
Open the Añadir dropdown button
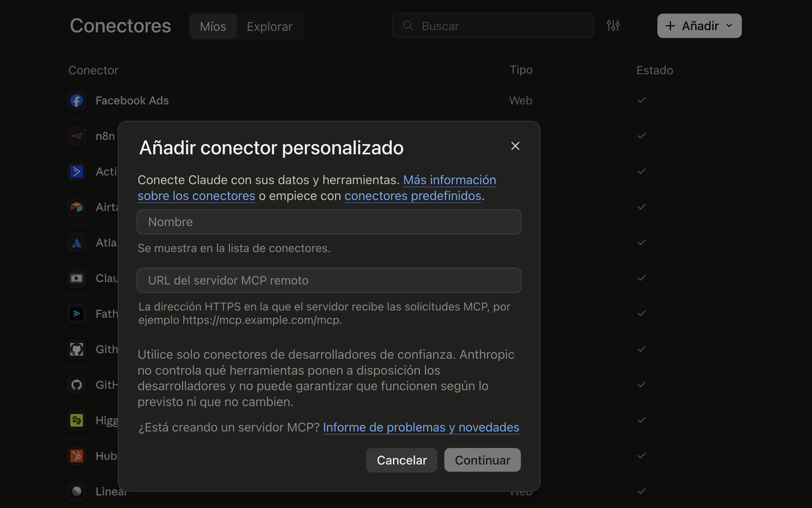pyautogui.click(x=699, y=26)
